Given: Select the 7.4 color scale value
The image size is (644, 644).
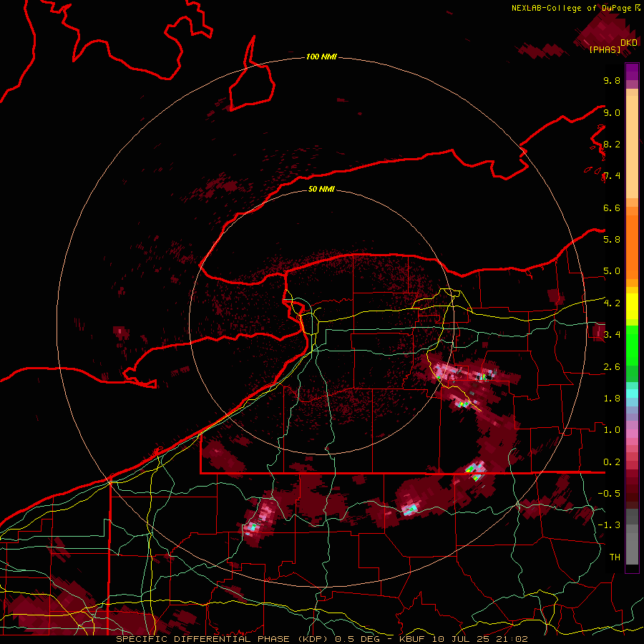Looking at the screenshot, I should [x=612, y=176].
